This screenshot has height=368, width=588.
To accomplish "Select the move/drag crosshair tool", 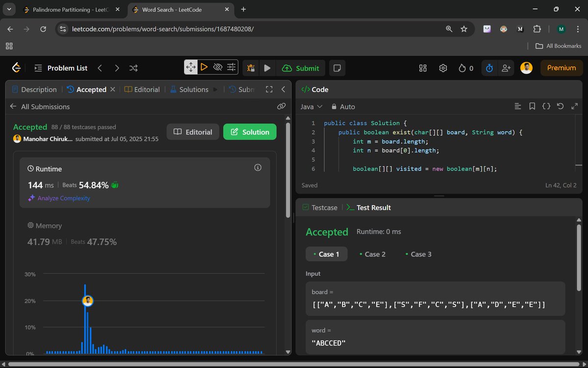I will pos(191,67).
